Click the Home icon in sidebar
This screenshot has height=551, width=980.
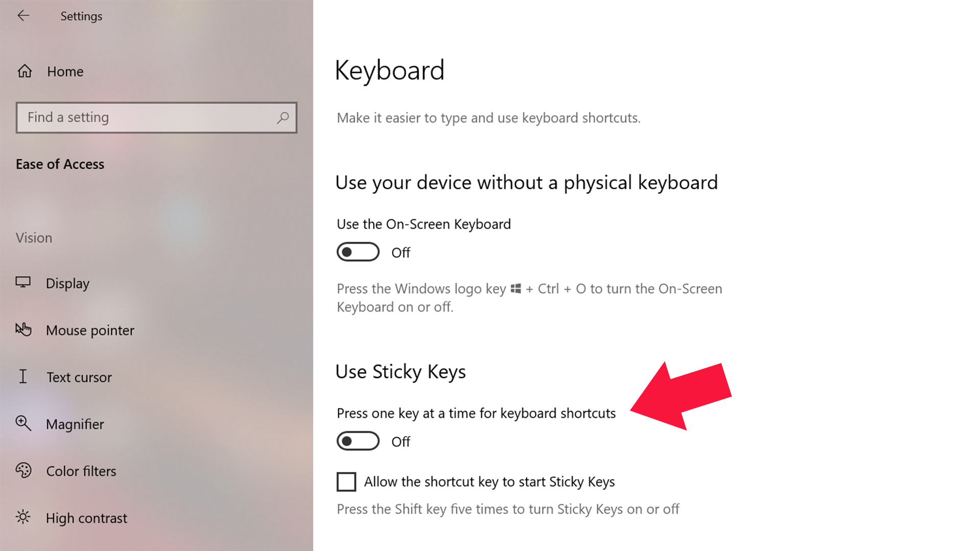pyautogui.click(x=23, y=70)
